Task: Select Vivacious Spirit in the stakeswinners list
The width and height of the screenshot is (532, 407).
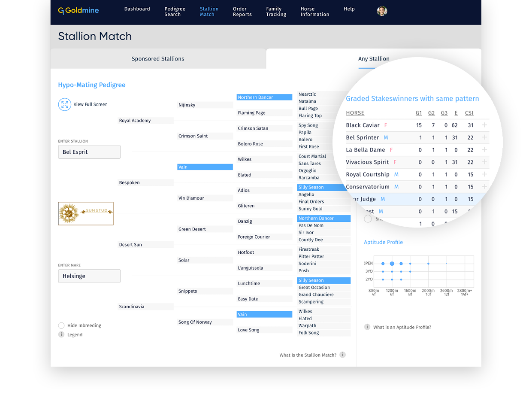Action: click(368, 162)
